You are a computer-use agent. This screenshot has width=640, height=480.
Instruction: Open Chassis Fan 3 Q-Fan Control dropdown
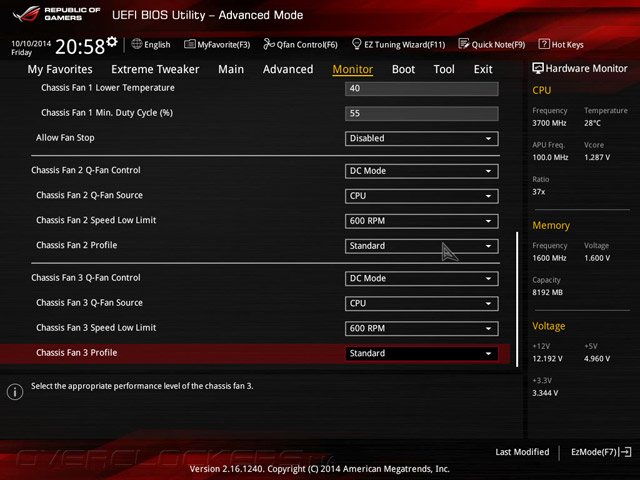pos(422,278)
